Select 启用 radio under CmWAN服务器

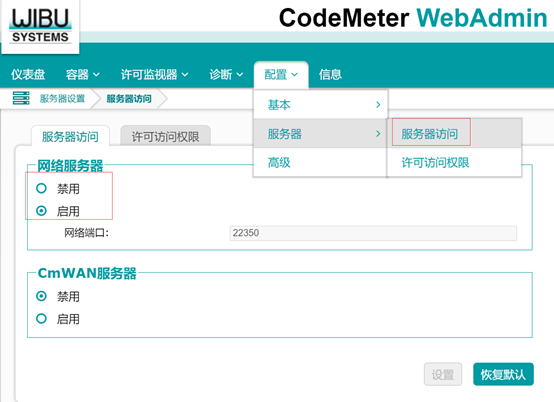[41, 319]
